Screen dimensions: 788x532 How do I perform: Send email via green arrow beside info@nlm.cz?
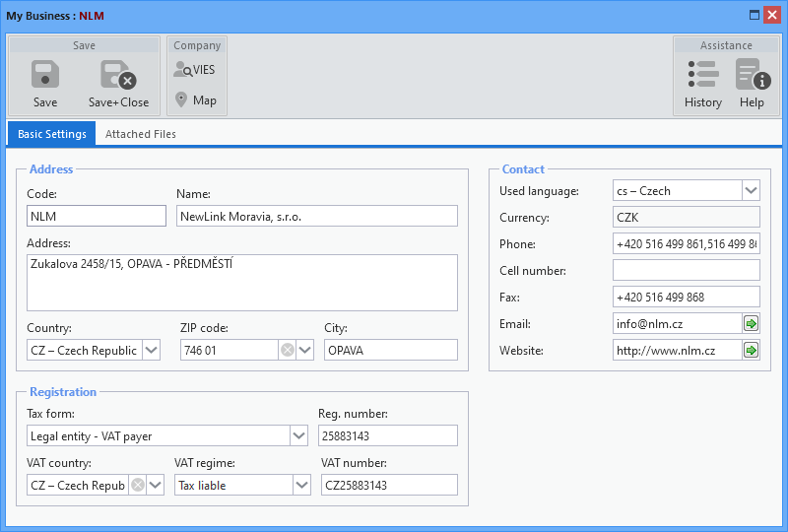click(751, 323)
